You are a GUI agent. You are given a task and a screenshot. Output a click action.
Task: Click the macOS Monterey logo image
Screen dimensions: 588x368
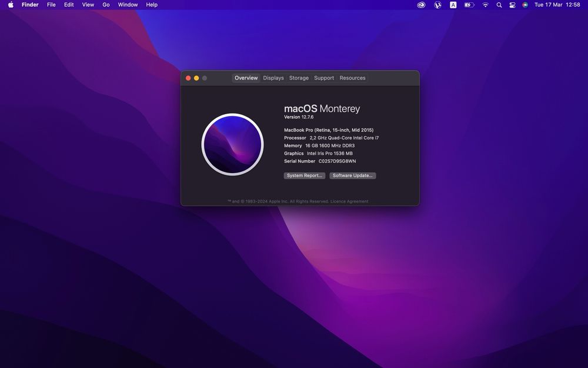coord(232,145)
